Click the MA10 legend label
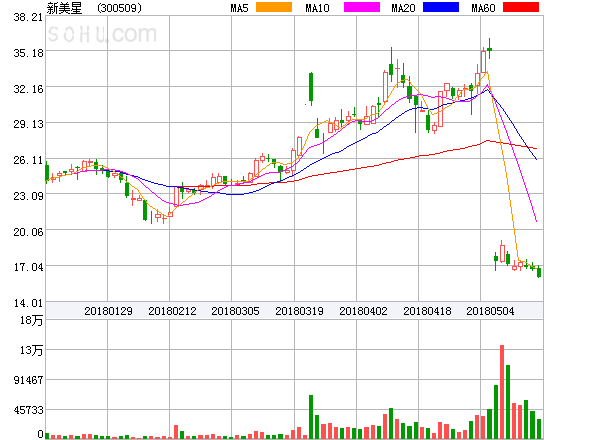 click(x=317, y=8)
